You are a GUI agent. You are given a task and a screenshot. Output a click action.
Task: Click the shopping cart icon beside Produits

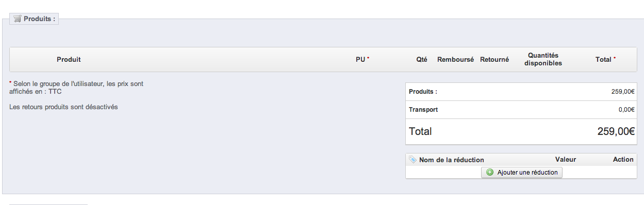[17, 19]
